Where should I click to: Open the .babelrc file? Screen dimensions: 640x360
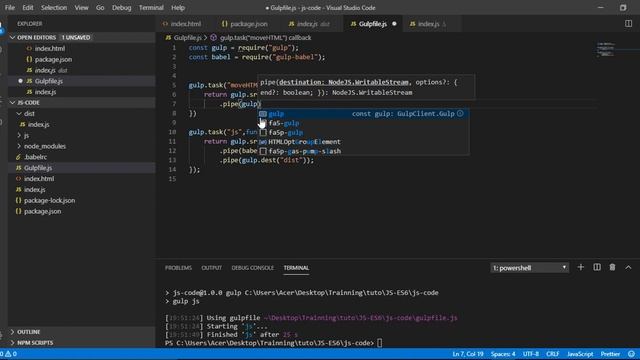pos(82,157)
